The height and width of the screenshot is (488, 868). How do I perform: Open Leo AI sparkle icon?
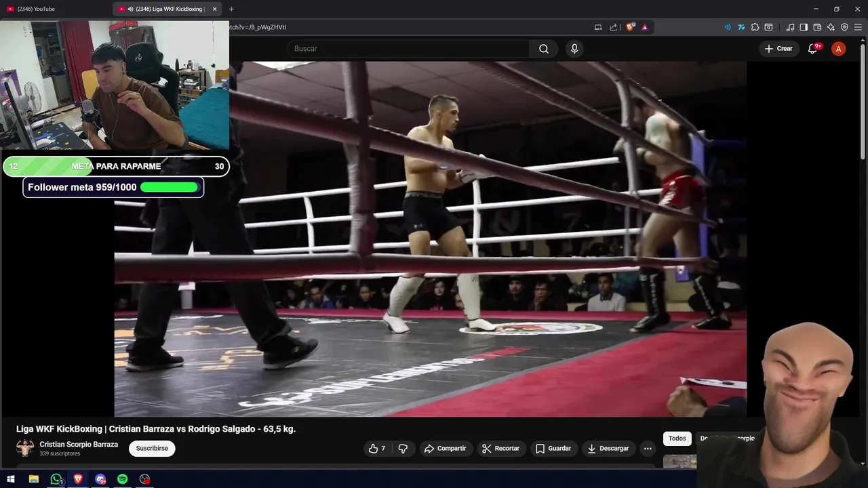[x=831, y=27]
